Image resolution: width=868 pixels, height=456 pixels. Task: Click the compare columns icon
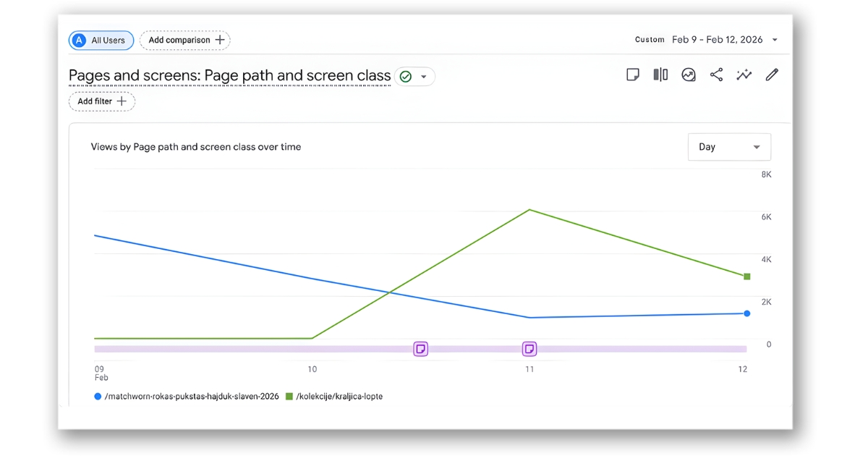(x=660, y=75)
